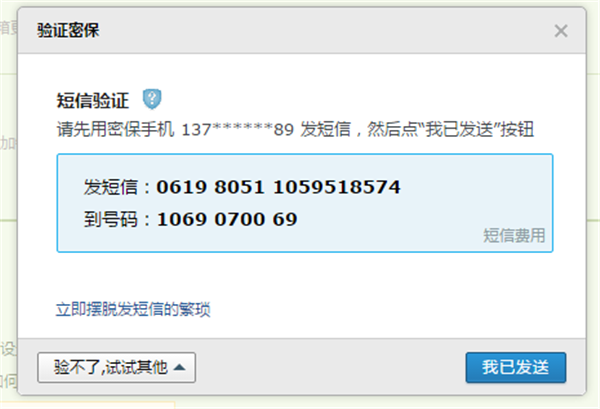Click the gray footer bar between the two buttons
This screenshot has width=600, height=409.
coord(329,367)
